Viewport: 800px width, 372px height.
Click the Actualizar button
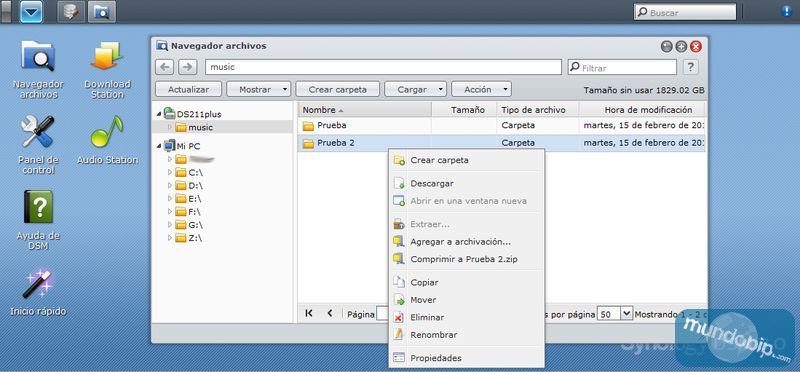[x=188, y=89]
